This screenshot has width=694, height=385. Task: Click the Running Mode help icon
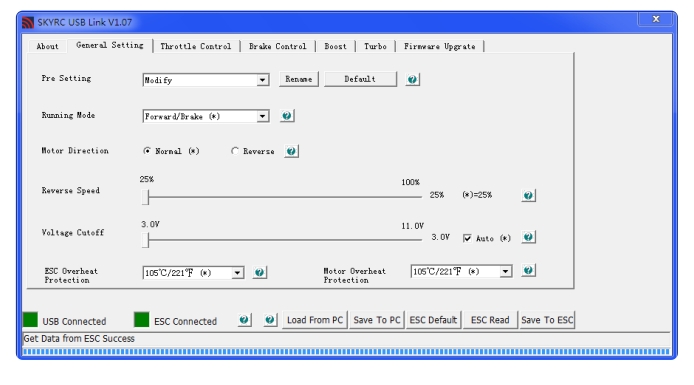coord(287,116)
